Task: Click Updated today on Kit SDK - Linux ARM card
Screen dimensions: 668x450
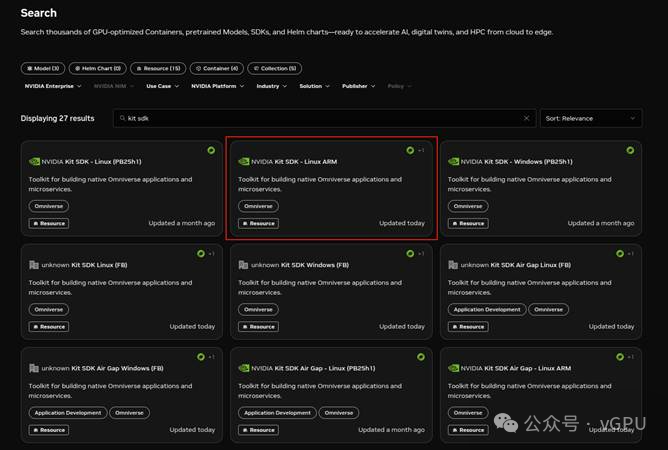Action: point(402,223)
